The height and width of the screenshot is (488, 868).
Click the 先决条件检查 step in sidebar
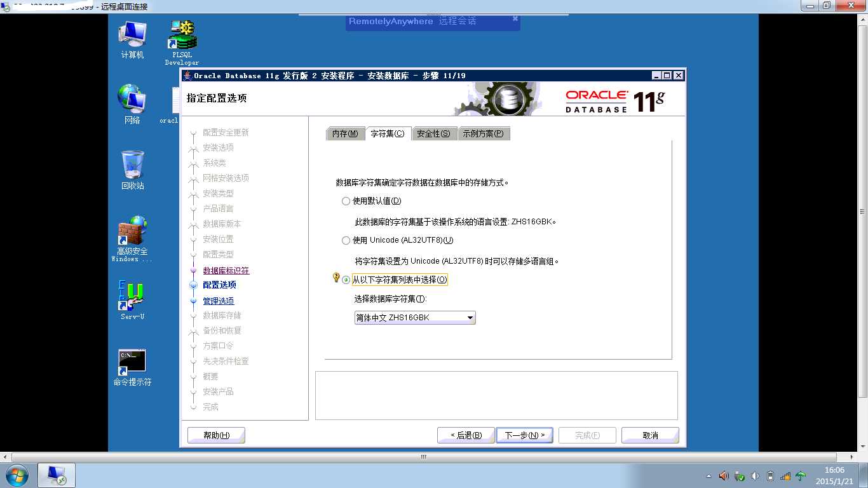coord(226,361)
